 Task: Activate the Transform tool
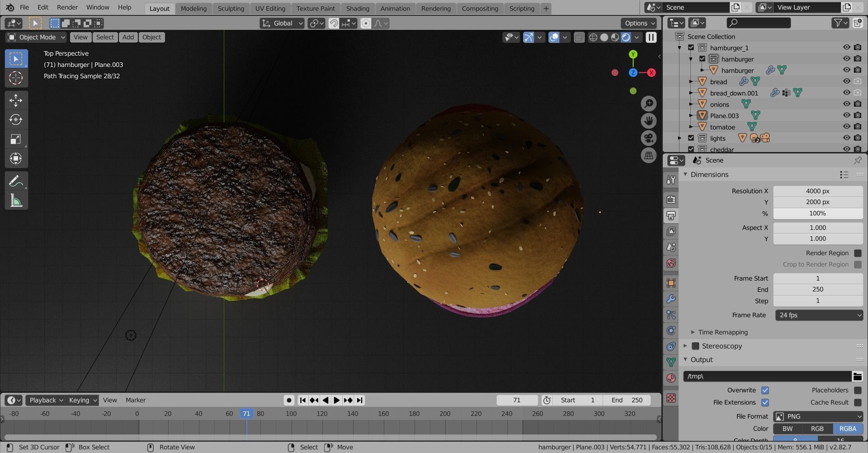(x=16, y=158)
